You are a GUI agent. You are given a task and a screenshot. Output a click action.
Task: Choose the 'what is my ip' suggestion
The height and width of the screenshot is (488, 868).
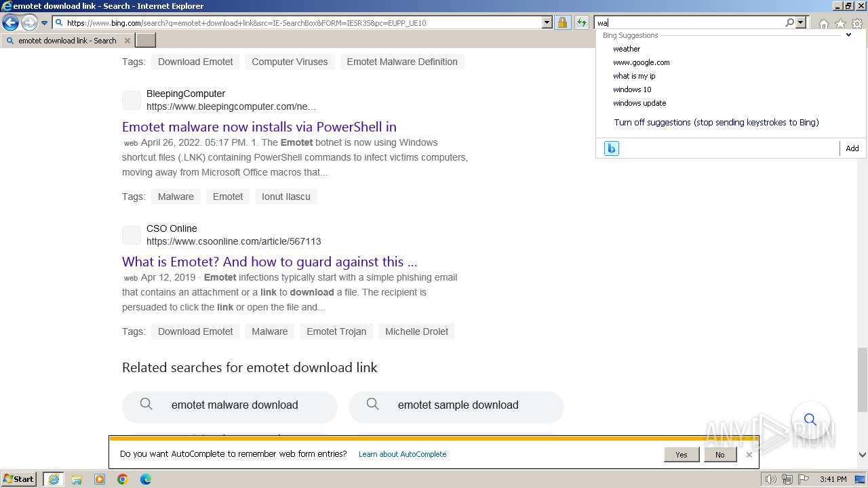pos(634,76)
